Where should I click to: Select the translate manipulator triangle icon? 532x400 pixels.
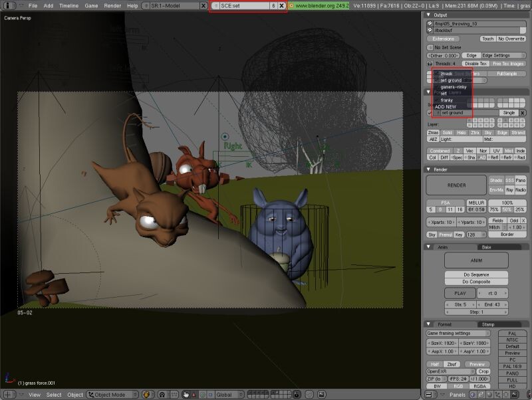pyautogui.click(x=194, y=395)
